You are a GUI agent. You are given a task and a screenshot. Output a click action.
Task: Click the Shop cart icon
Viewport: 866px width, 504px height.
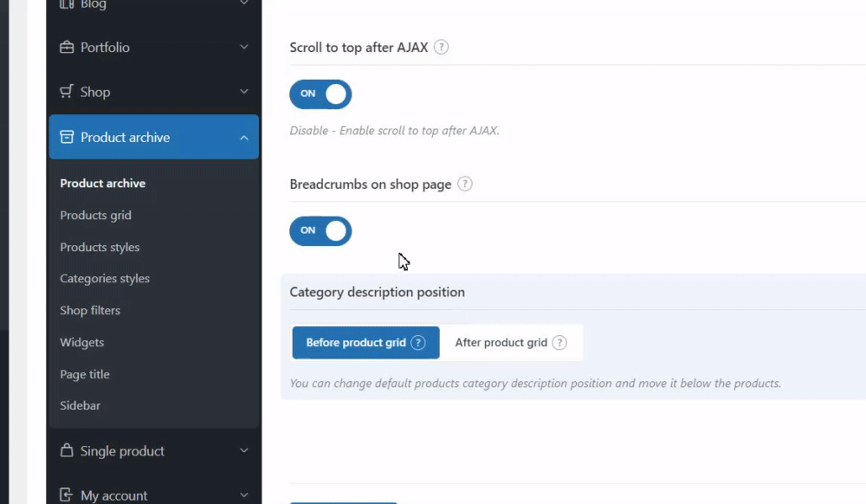click(67, 92)
